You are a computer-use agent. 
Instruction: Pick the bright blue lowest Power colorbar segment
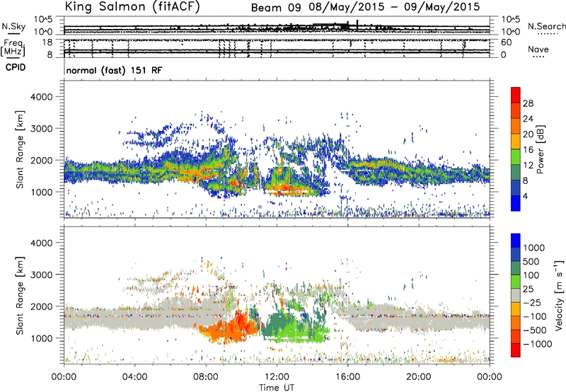pyautogui.click(x=516, y=203)
